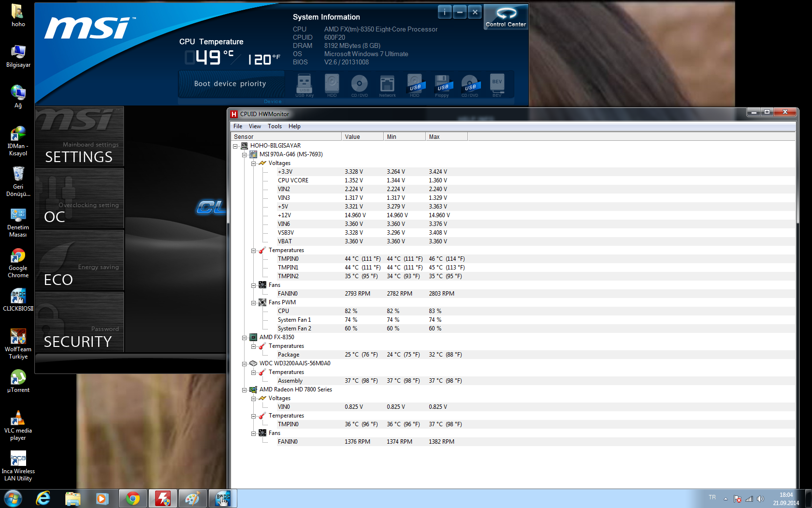The width and height of the screenshot is (812, 508).
Task: Select the USB Floppy boot device icon
Action: (x=442, y=85)
